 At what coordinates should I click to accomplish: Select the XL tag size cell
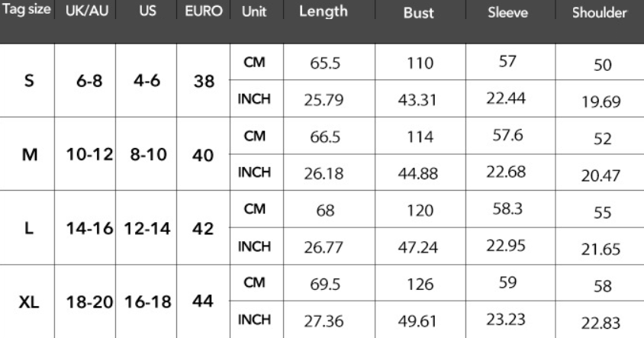29,301
